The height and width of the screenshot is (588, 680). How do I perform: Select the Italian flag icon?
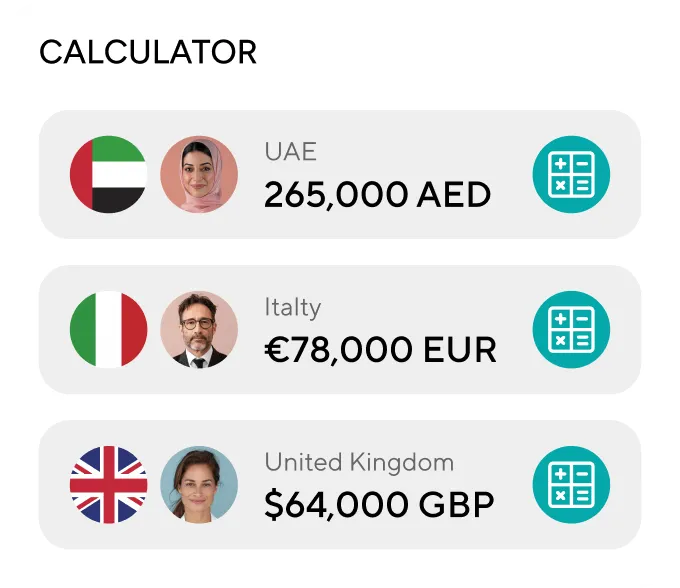(x=108, y=329)
